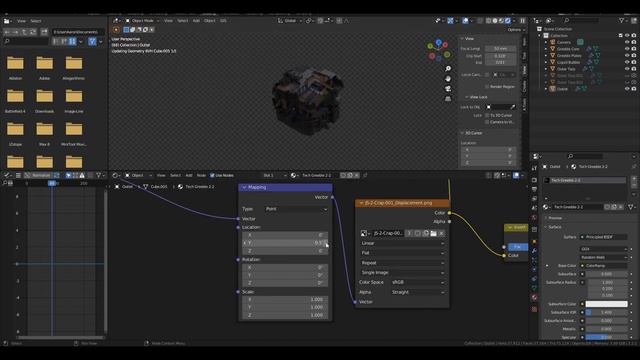Click the blue Z axis on the navigation gizmo
640x360 pixels.
click(x=438, y=42)
